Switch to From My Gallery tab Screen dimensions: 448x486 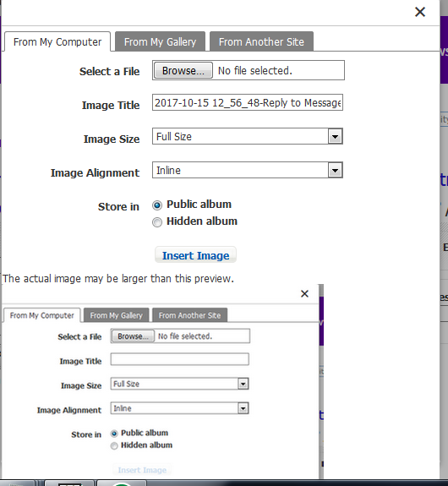tap(160, 41)
